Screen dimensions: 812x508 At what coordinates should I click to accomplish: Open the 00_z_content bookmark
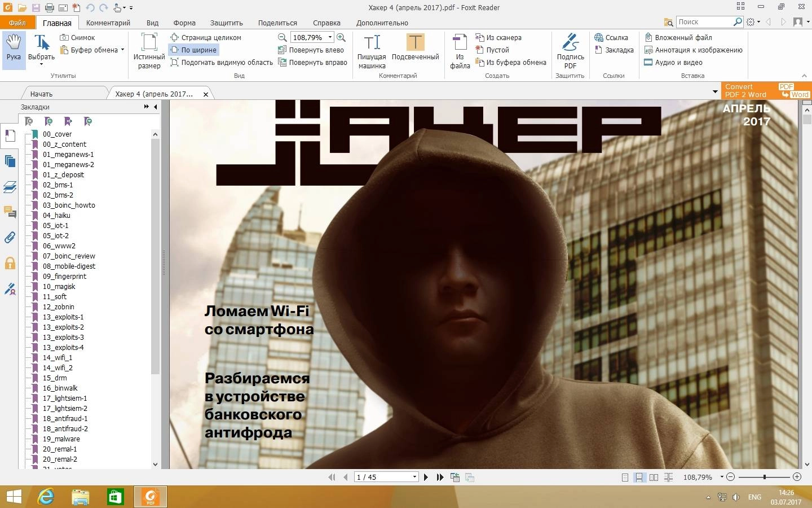click(65, 144)
